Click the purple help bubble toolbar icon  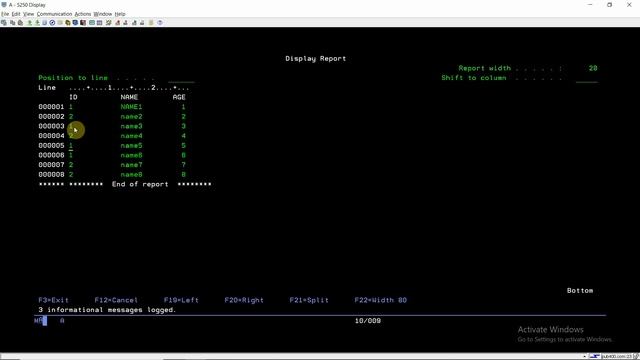(x=160, y=23)
